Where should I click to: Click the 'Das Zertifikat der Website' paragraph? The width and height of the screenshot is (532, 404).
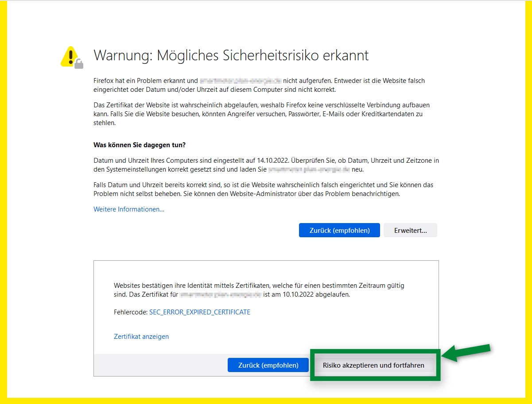(261, 114)
